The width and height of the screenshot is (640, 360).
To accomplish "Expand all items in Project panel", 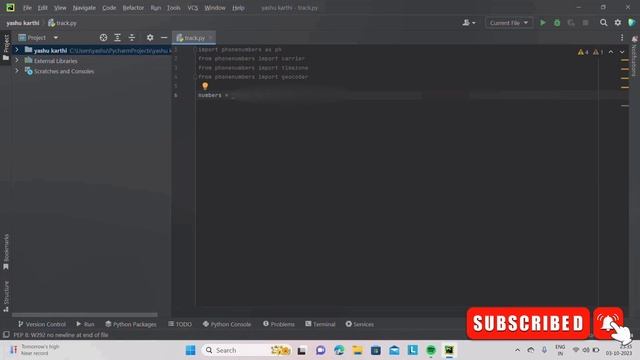I will [x=118, y=38].
